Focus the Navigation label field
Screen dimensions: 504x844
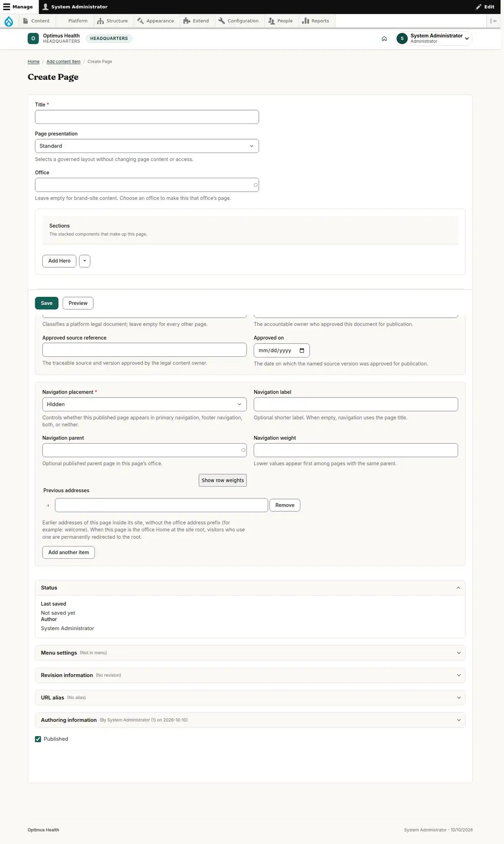click(x=356, y=404)
